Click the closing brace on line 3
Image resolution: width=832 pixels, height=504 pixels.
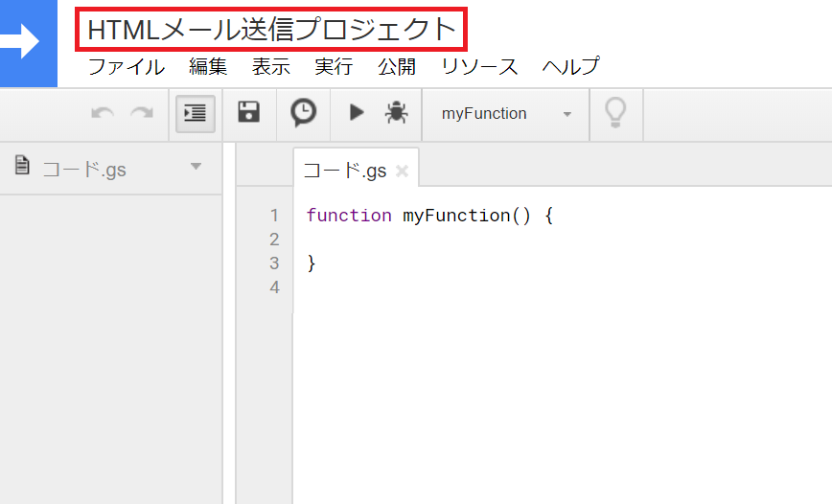pyautogui.click(x=312, y=263)
